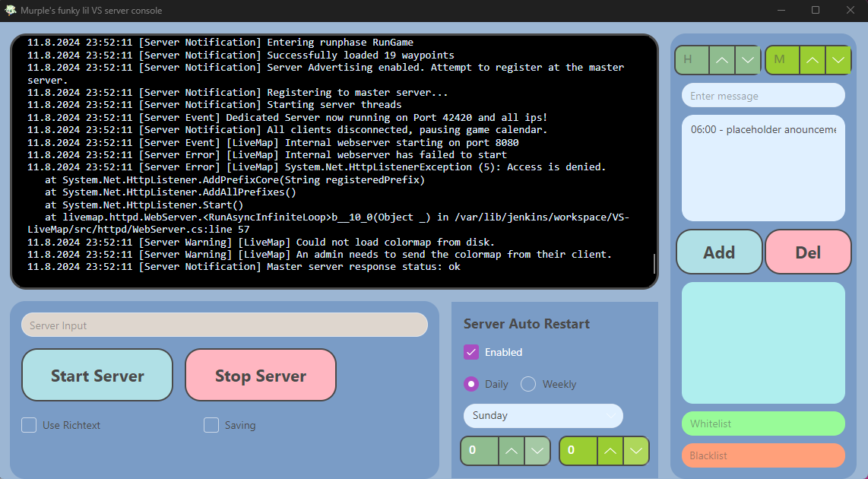This screenshot has height=479, width=868.
Task: Click Add to create an announcement
Action: click(719, 252)
